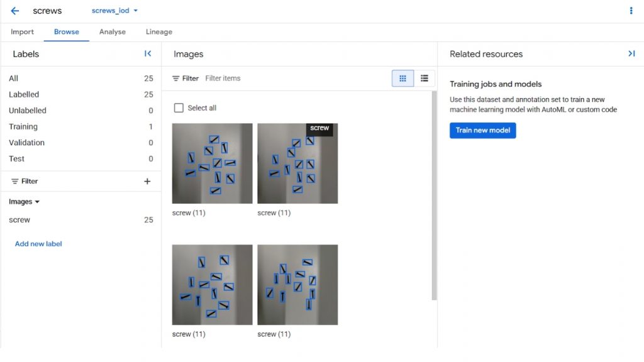Go to the Import tab
This screenshot has width=644, height=362.
23,32
